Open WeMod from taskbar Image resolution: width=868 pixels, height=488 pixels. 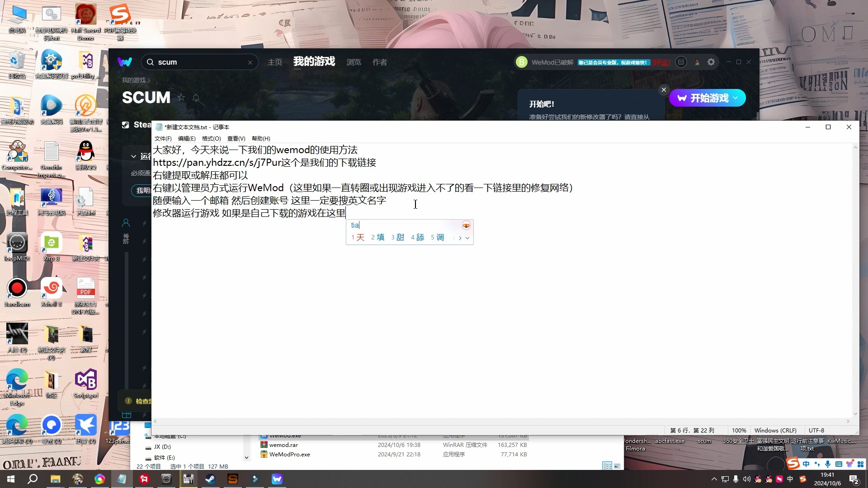point(277,479)
